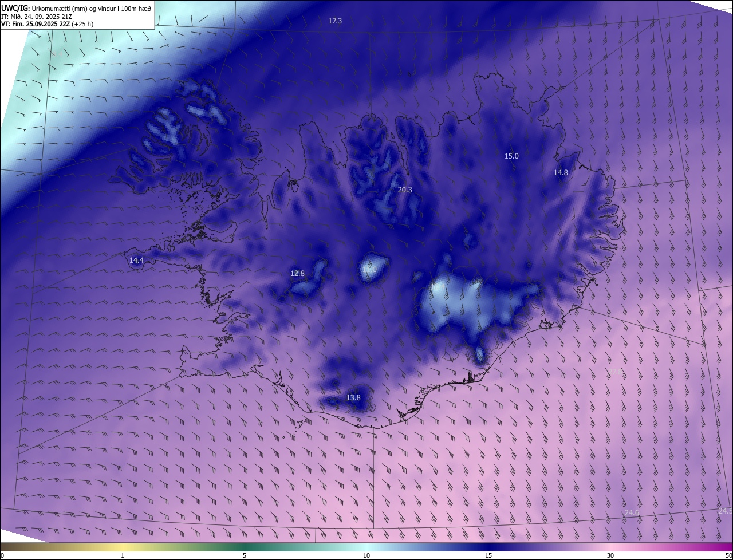The height and width of the screenshot is (560, 733).
Task: Select the IT: Mið. 24. 09. 2025 21Z line
Action: pyautogui.click(x=37, y=16)
